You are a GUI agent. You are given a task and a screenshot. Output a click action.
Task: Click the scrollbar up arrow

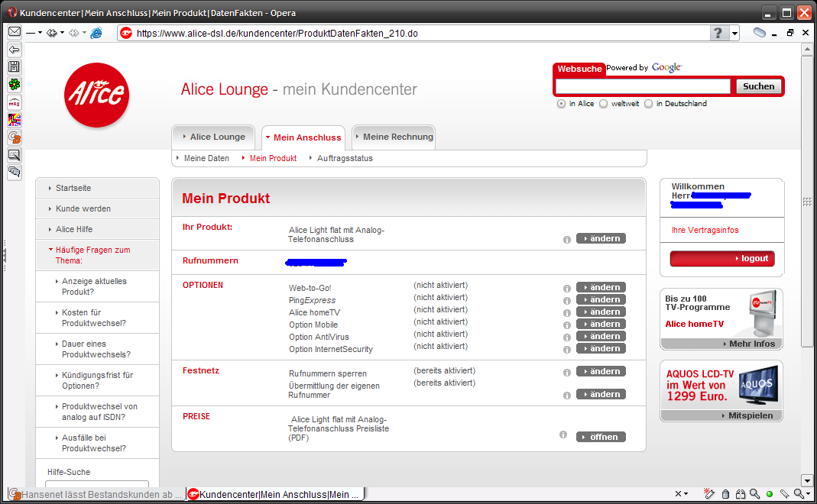807,50
